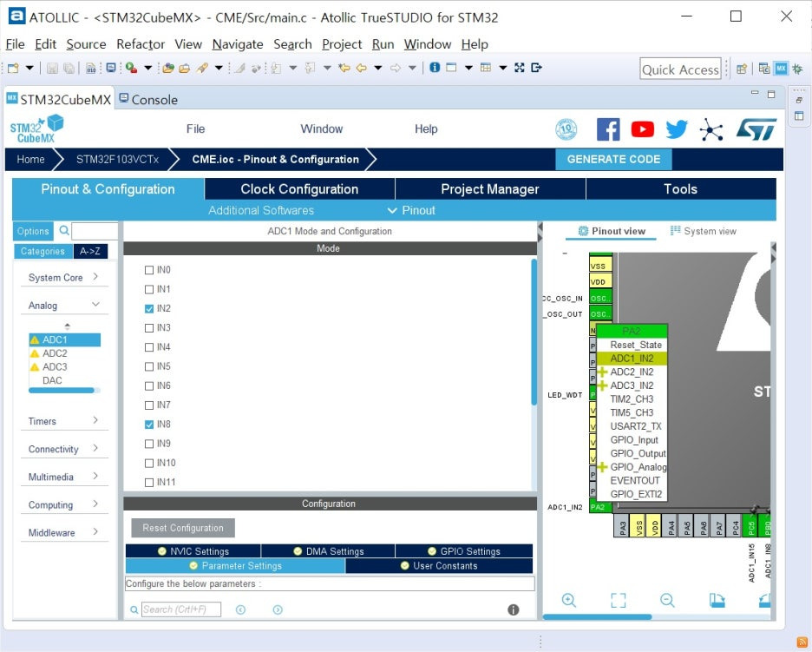Image resolution: width=812 pixels, height=652 pixels.
Task: Enable the IN1 checkbox
Action: click(x=149, y=289)
